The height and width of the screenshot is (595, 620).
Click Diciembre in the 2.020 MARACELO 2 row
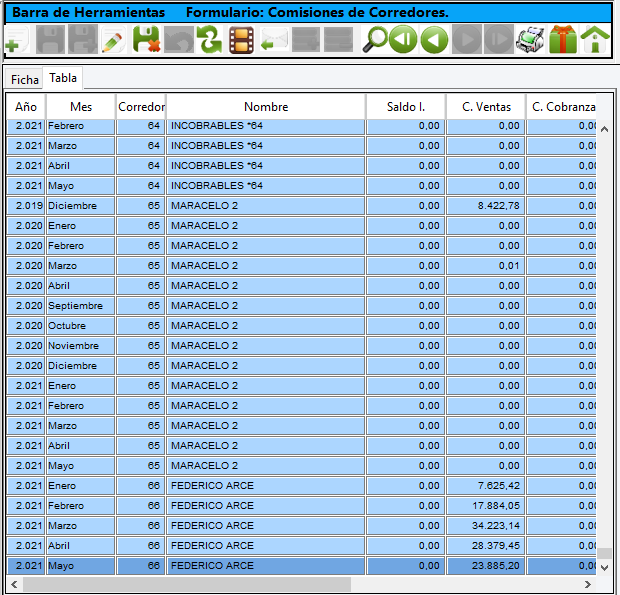81,366
